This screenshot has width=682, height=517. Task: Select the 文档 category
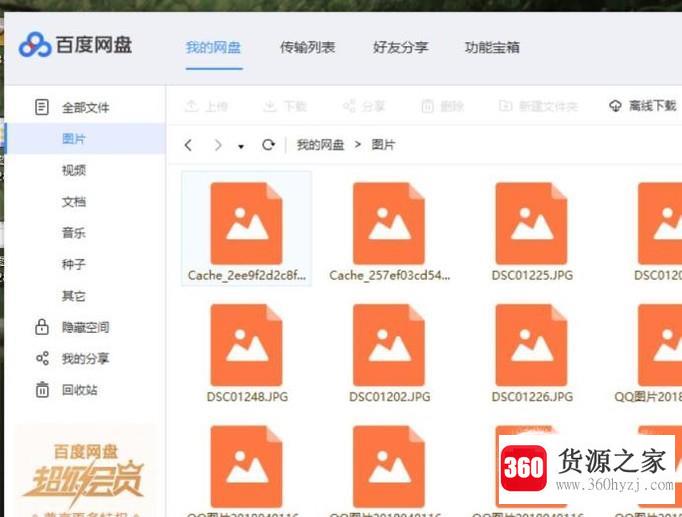[74, 201]
